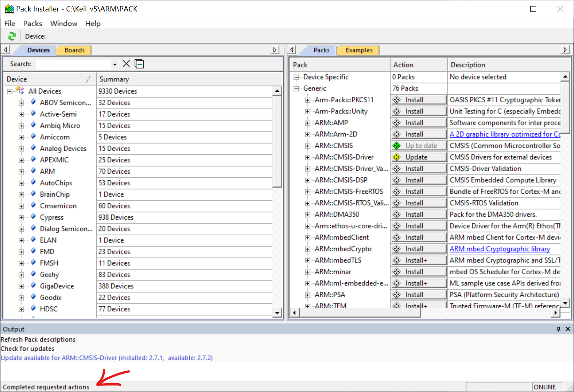Click the collapse all tree icon
Image resolution: width=574 pixels, height=392 pixels.
[x=140, y=64]
